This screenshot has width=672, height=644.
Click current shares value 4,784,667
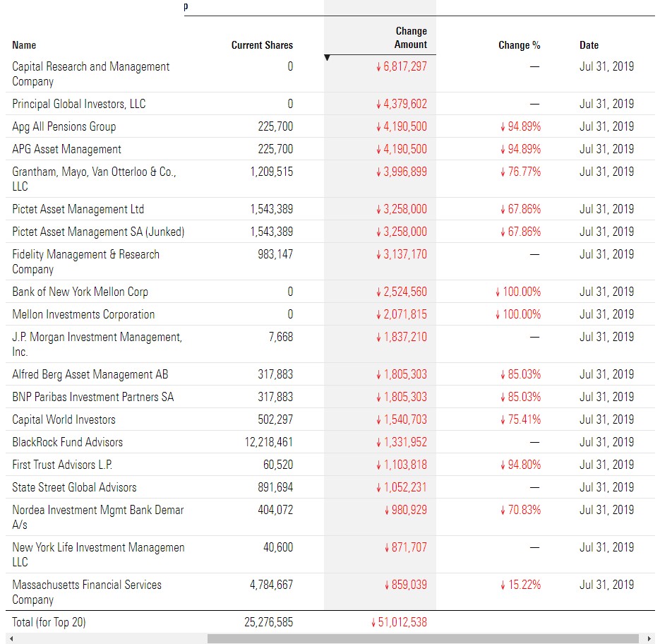(x=271, y=585)
